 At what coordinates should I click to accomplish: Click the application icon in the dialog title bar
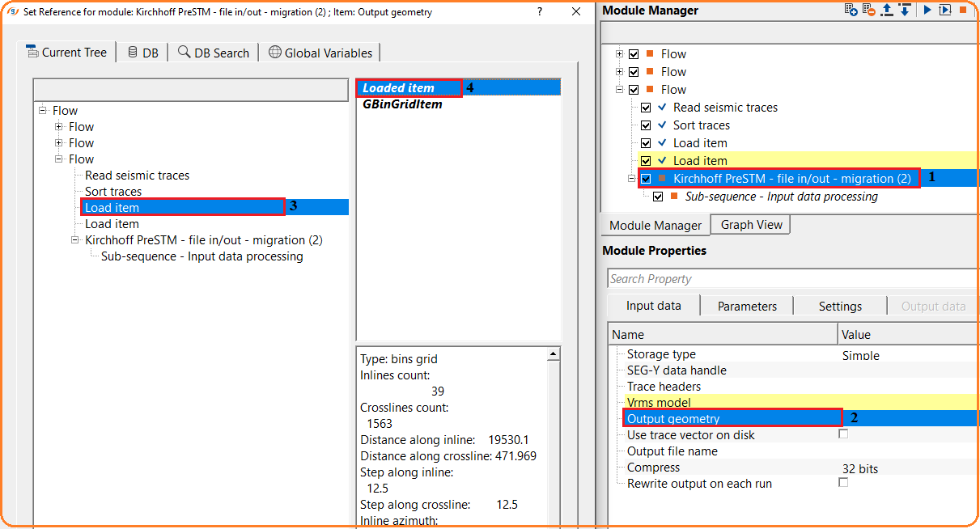[12, 12]
